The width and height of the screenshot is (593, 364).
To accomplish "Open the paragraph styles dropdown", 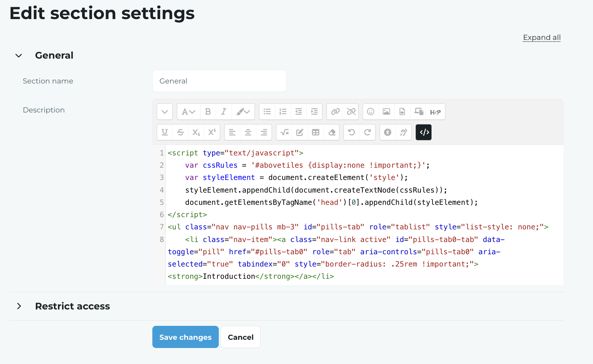I will 188,112.
